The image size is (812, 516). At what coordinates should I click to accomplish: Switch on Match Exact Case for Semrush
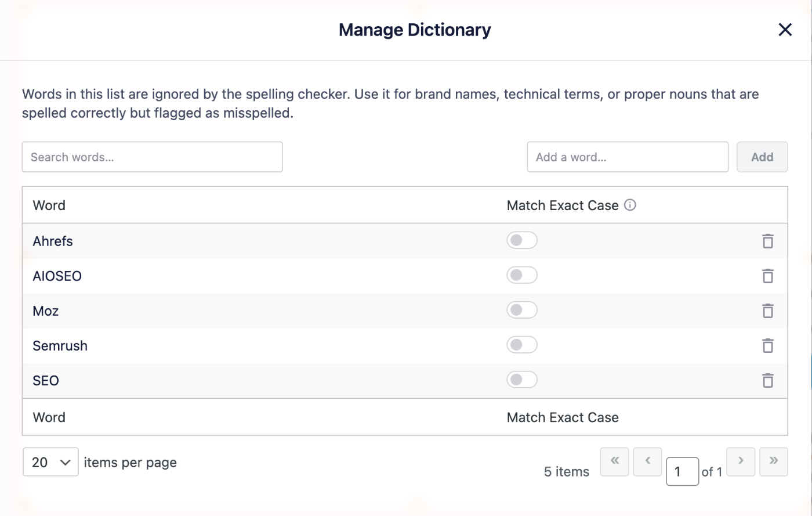(522, 345)
